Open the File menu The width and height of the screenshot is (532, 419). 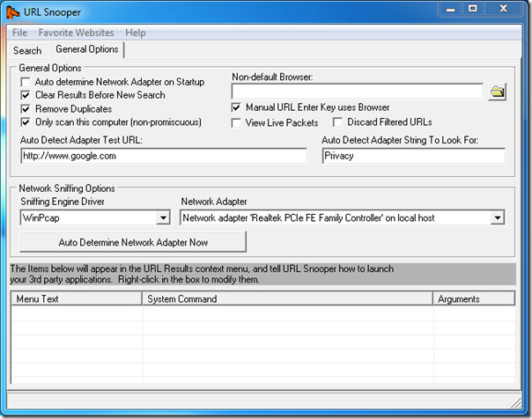click(19, 33)
